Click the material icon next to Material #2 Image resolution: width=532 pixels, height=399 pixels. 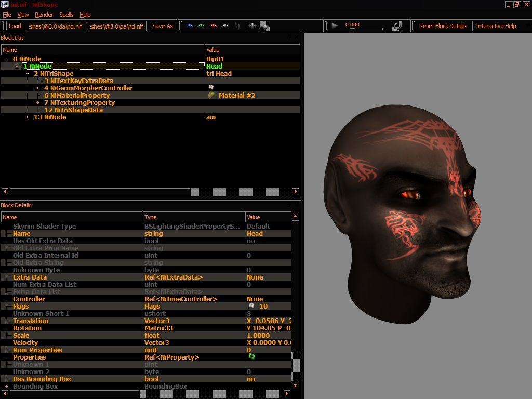pos(211,96)
